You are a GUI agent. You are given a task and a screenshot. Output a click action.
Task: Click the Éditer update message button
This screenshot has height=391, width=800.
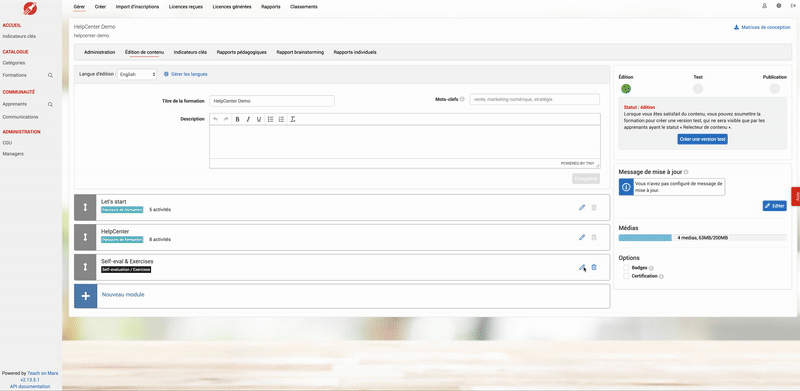coord(774,206)
